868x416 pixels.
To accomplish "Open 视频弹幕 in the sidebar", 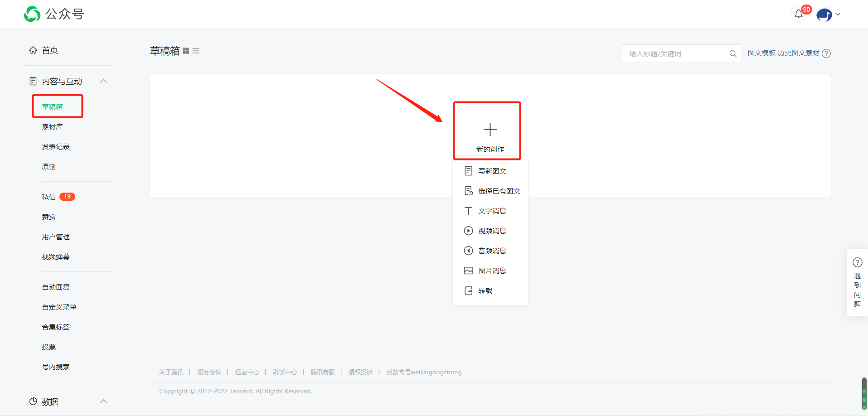I will pyautogui.click(x=56, y=256).
